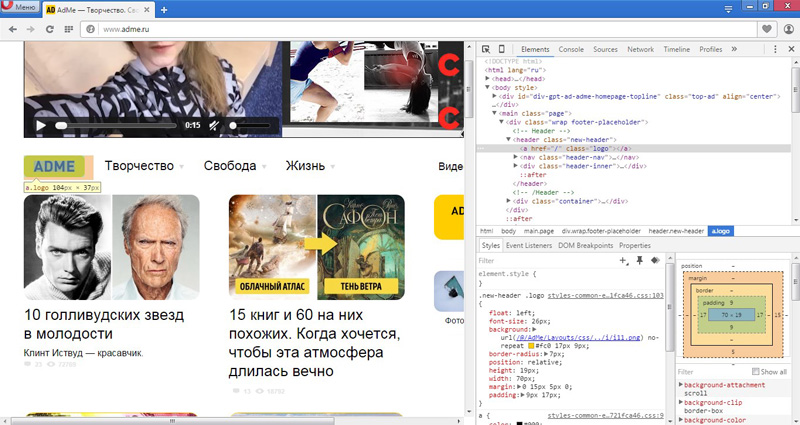The width and height of the screenshot is (800, 425).
Task: Click the heart bookmark icon
Action: pyautogui.click(x=767, y=30)
